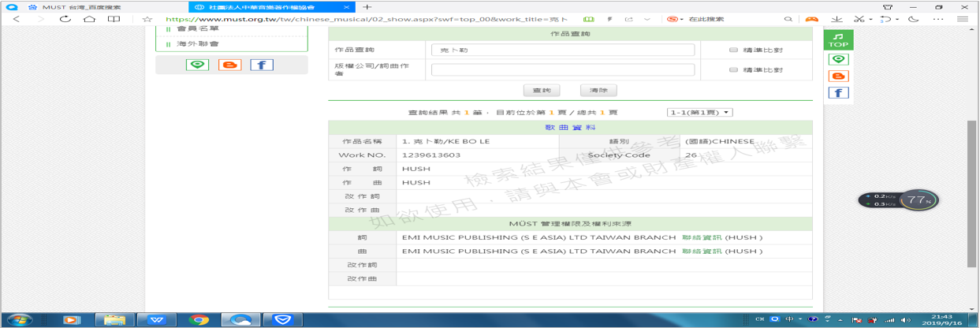Viewport: 980px width, 328px height.
Task: Open the media player taskbar icon
Action: (72, 319)
